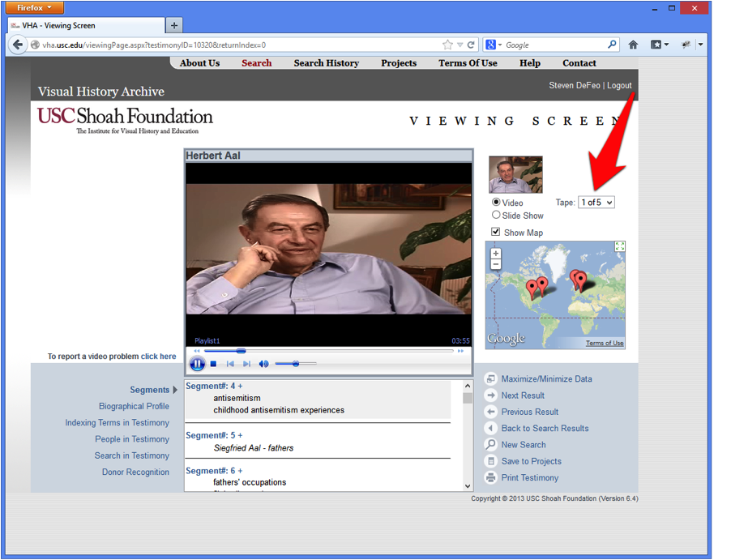Viewport: 731px width, 560px height.
Task: Zoom in on the map
Action: 496,253
